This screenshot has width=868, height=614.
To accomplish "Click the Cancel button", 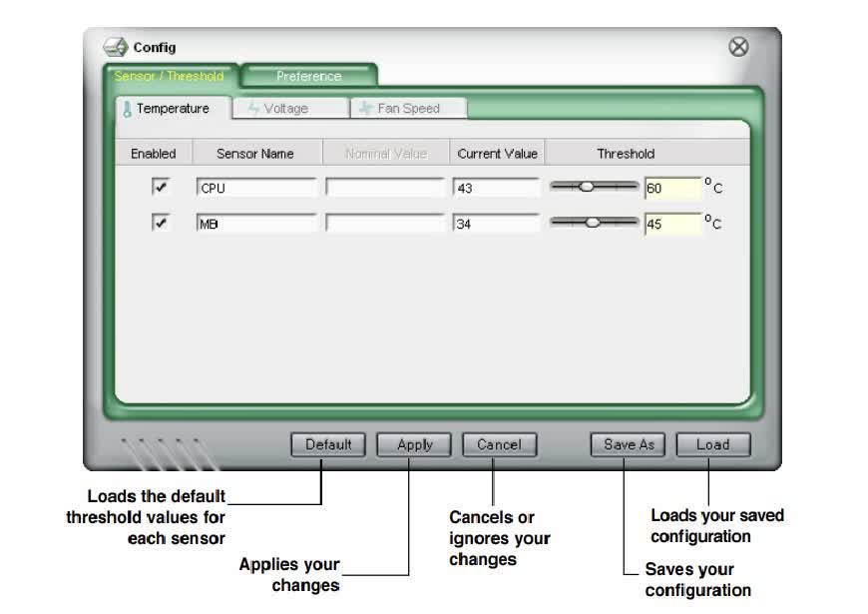I will pos(499,444).
